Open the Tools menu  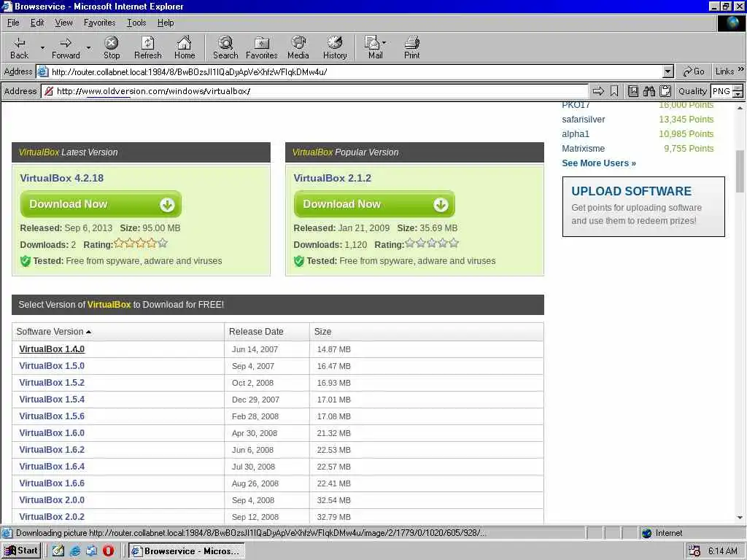[136, 23]
